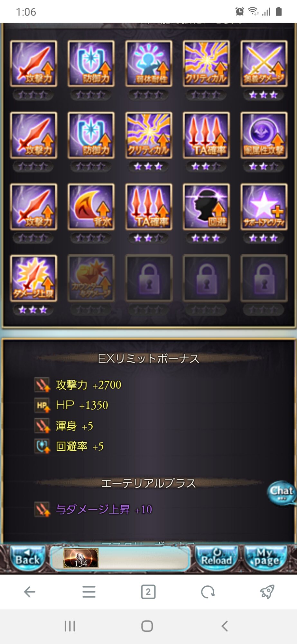Screen dimensions: 297x644
Task: Tap the Android home button
Action: (147, 626)
